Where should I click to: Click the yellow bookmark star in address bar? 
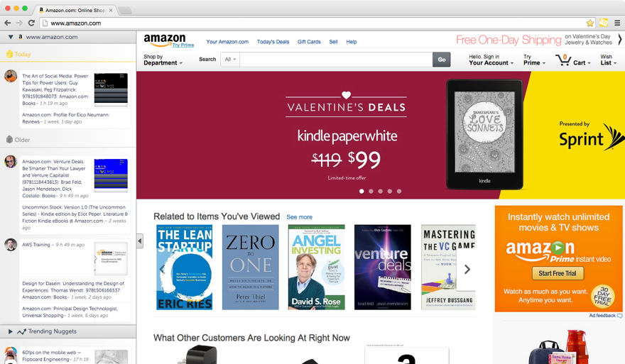click(x=590, y=23)
